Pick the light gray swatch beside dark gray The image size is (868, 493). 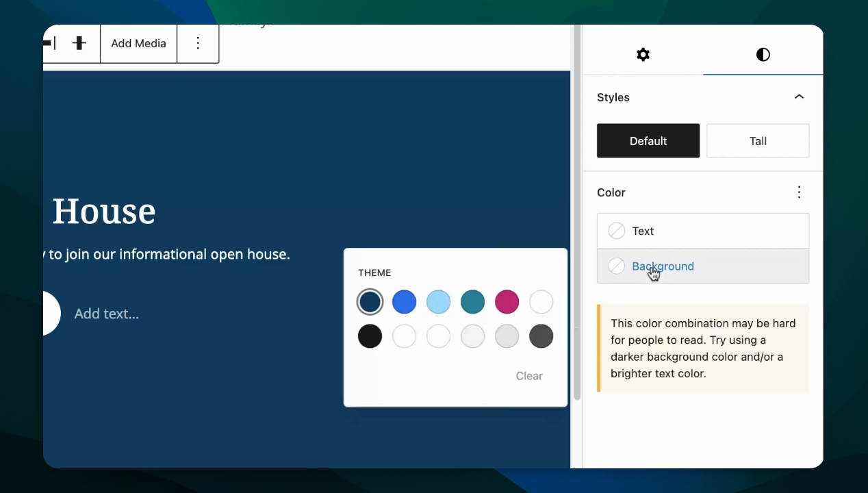point(507,336)
